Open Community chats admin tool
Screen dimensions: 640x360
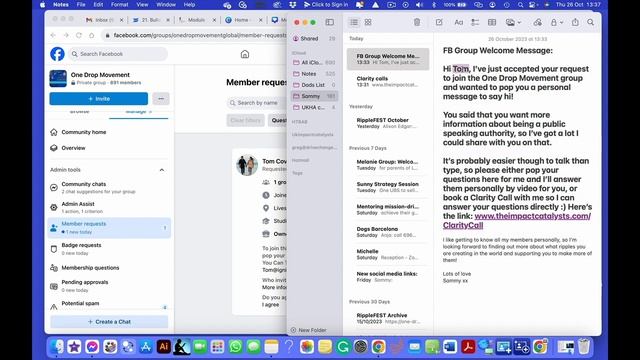point(108,188)
